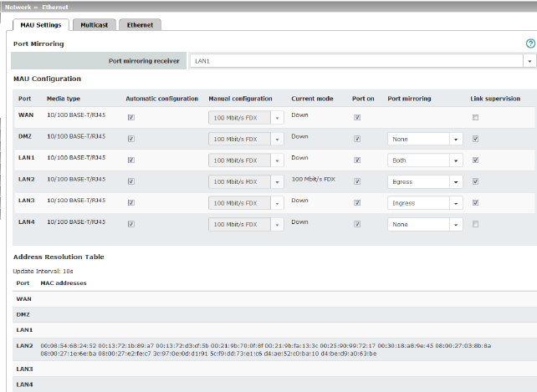Click the DMZ row label in address table
Viewport: 537px width, 392px height.
(23, 314)
